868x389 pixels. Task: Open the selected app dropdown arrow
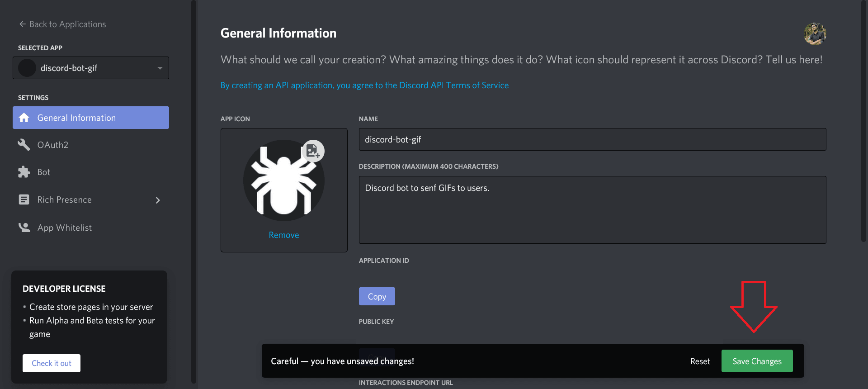click(x=160, y=68)
